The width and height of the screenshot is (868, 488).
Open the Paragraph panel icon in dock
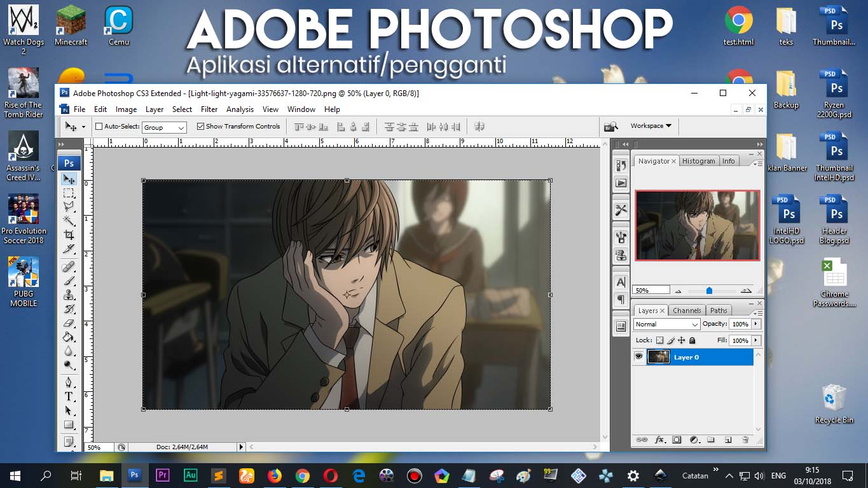click(621, 299)
